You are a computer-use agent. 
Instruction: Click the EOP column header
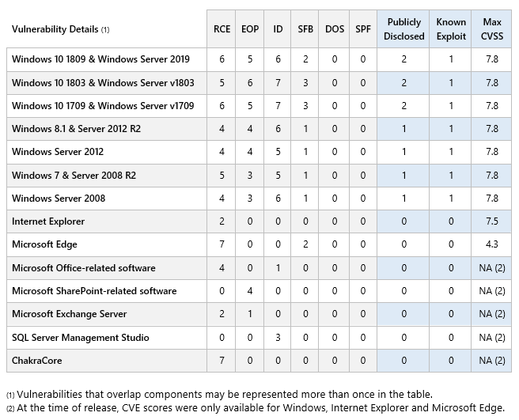(249, 29)
